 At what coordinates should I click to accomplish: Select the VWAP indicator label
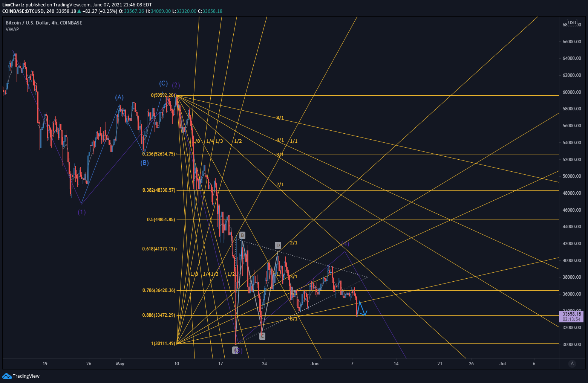pos(12,29)
